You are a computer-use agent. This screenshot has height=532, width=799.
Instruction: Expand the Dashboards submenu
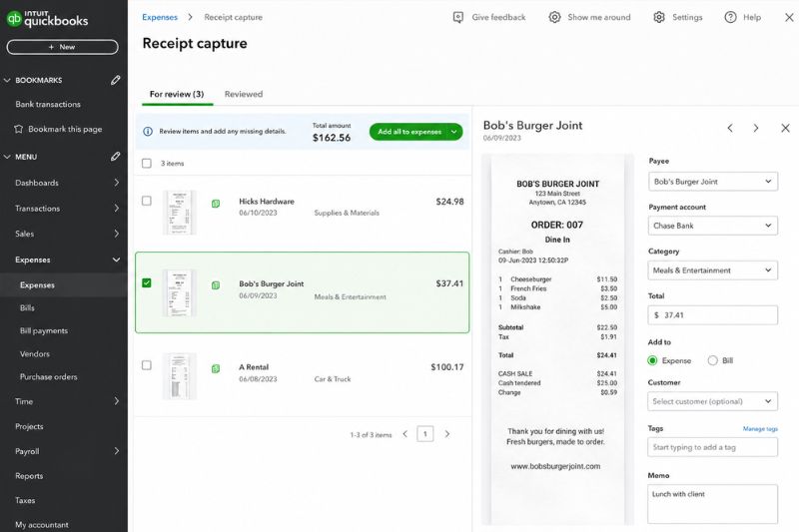[x=116, y=183]
